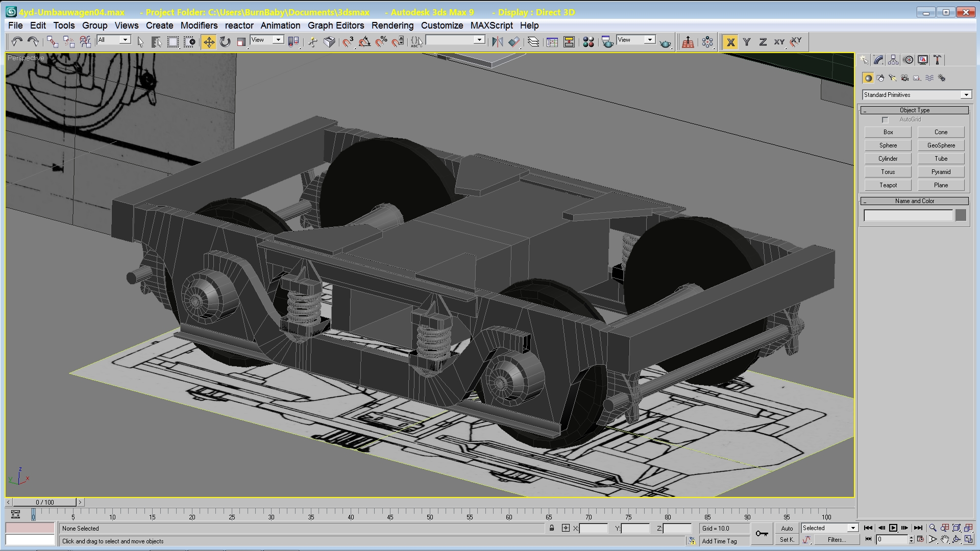Enable the AutoGrid checkbox
The height and width of the screenshot is (551, 980).
coord(885,120)
